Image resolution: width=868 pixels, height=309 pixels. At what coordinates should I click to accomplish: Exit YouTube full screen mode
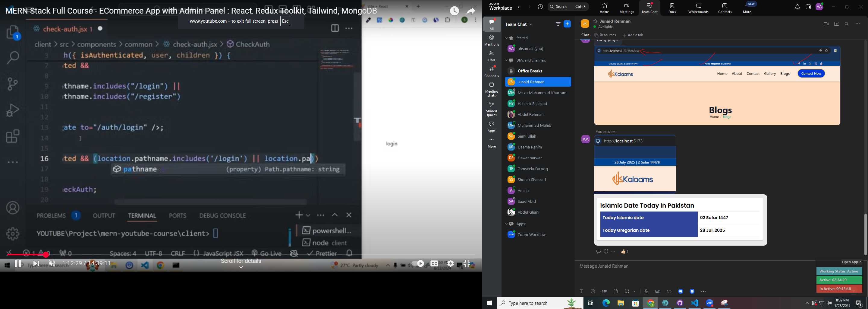pyautogui.click(x=467, y=264)
